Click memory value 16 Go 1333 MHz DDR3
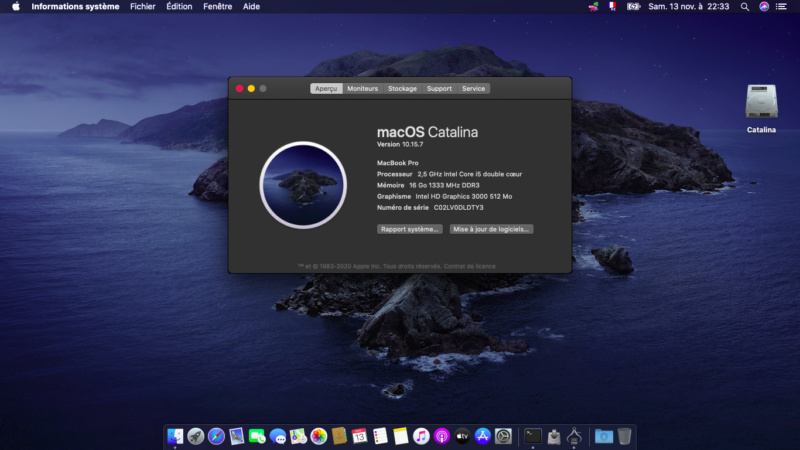 [444, 185]
